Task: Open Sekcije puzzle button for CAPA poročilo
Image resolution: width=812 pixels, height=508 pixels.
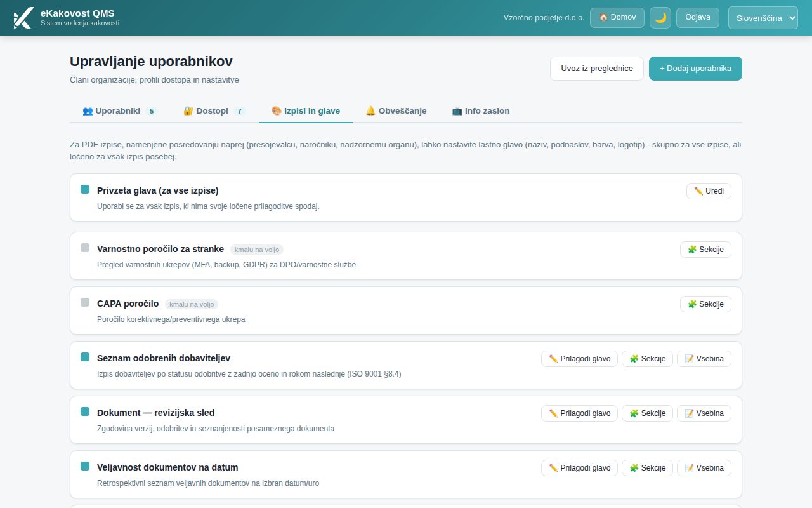Action: [705, 304]
